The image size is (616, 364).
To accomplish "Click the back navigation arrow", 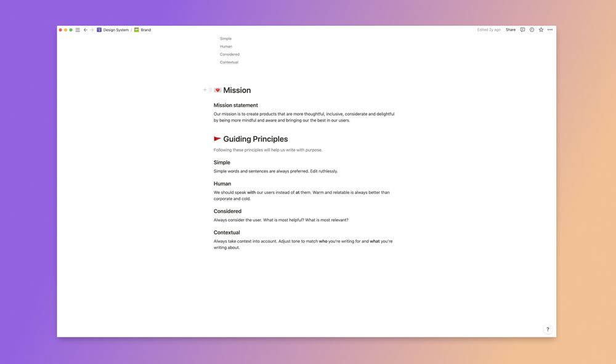I will (84, 28).
